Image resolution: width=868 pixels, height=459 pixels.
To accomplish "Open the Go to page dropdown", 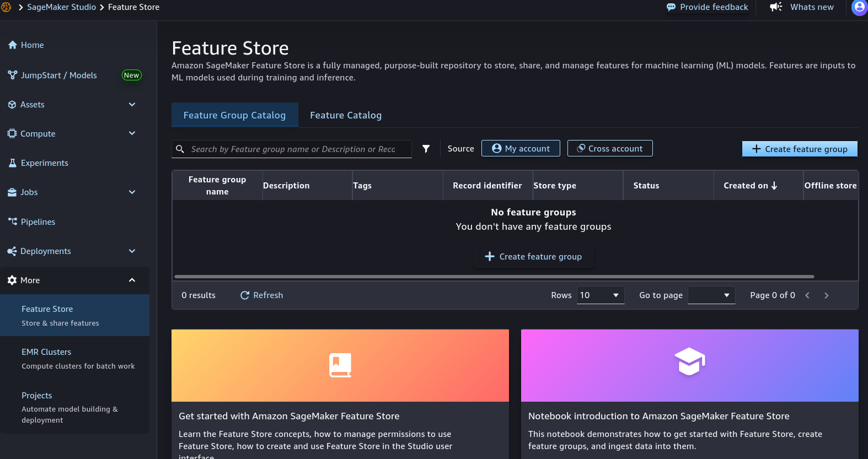I will 711,295.
